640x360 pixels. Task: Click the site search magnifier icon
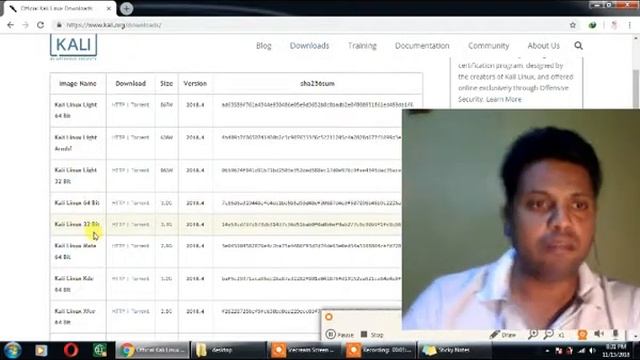point(578,45)
